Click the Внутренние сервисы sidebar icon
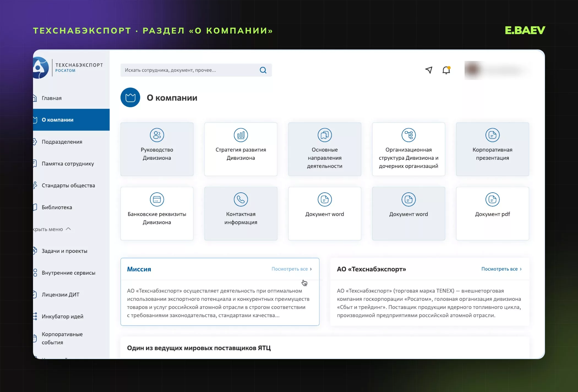This screenshot has width=578, height=392. point(35,273)
